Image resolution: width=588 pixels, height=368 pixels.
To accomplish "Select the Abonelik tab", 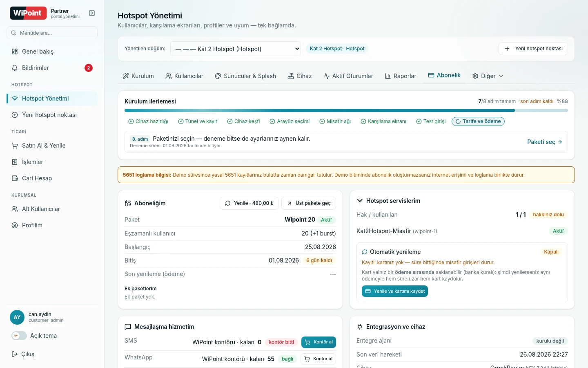I will (444, 76).
